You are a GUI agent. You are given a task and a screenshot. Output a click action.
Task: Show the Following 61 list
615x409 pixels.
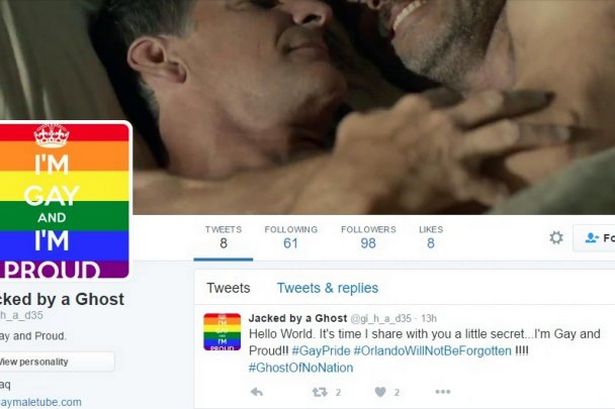(291, 237)
